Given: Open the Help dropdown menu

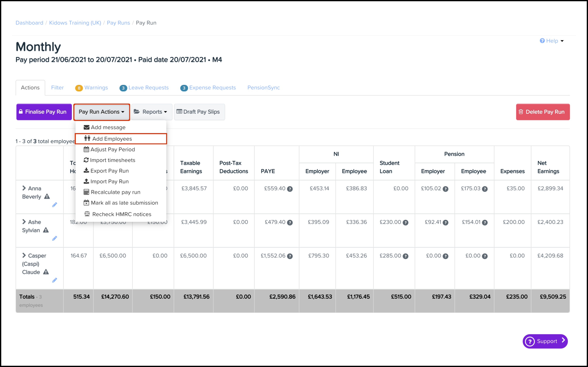Looking at the screenshot, I should [x=551, y=41].
